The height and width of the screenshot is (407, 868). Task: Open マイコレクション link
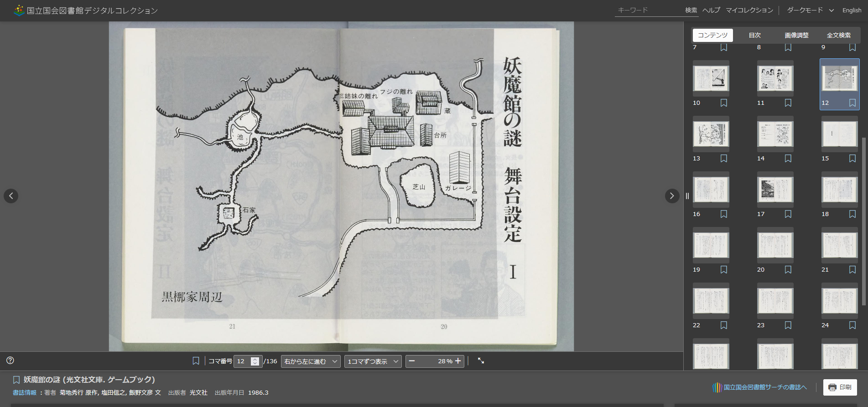click(749, 10)
